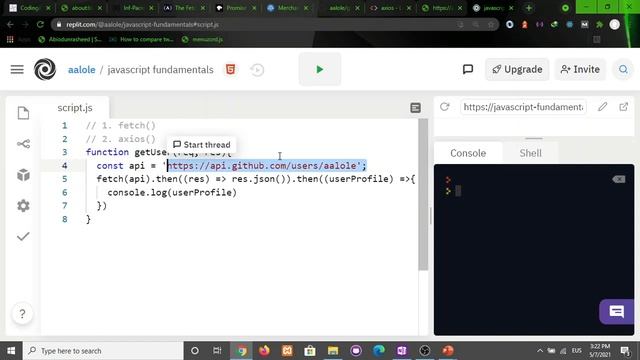The height and width of the screenshot is (360, 640).
Task: Click the HTML5 language badge icon
Action: [230, 69]
